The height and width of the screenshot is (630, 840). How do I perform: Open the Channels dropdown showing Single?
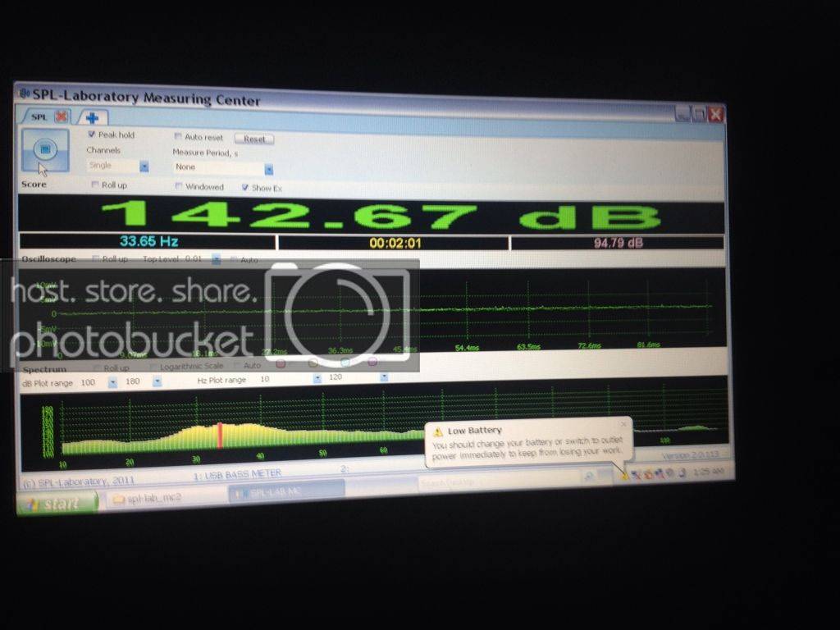[144, 167]
